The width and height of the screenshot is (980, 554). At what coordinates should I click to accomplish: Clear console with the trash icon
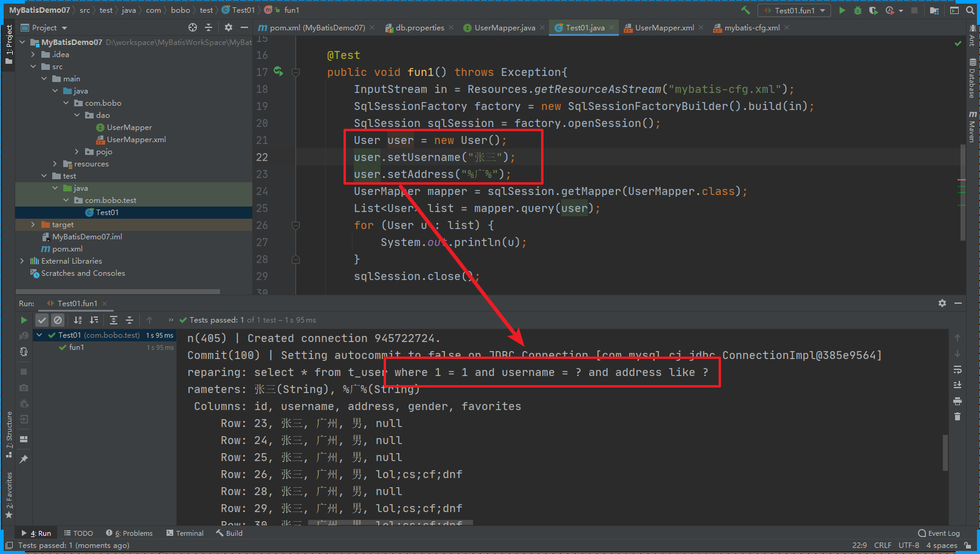pyautogui.click(x=958, y=417)
